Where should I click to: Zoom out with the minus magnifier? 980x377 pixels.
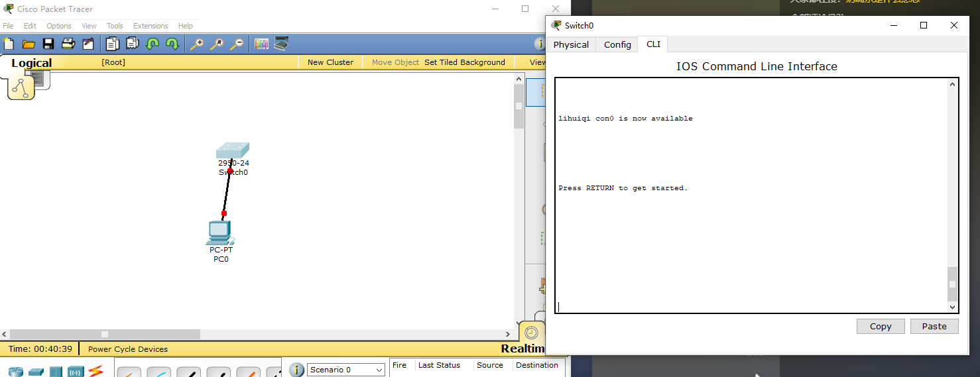point(237,44)
